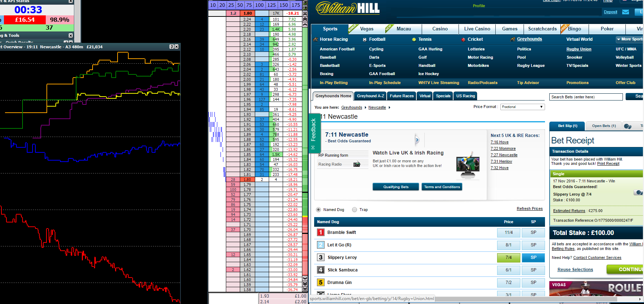Click the 1.80 lay cell with 28
644x304 pixels.
pos(233,180)
